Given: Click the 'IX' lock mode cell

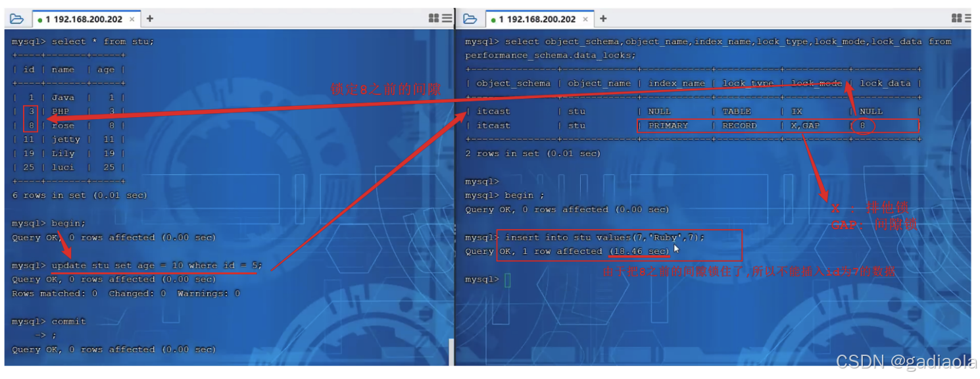Looking at the screenshot, I should pyautogui.click(x=796, y=111).
